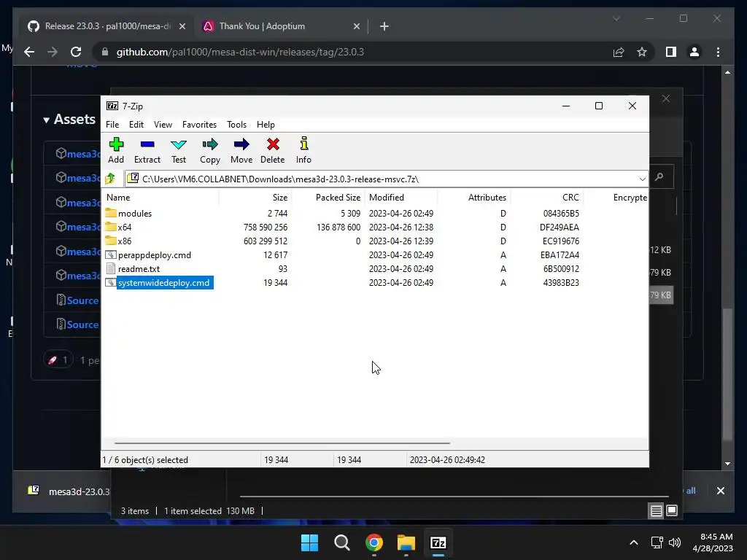Screen dimensions: 747x560
Task: Click the network tray icon
Action: point(657,542)
